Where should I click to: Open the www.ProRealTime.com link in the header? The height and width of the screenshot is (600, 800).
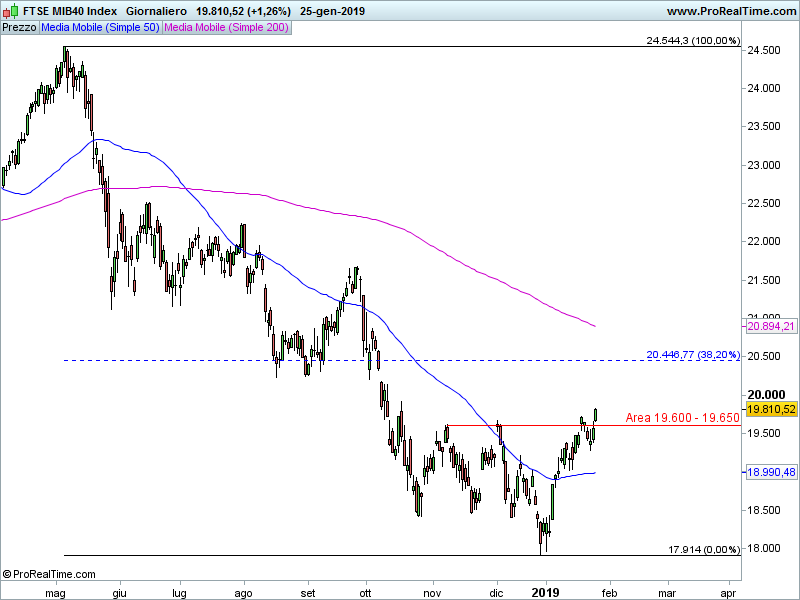pyautogui.click(x=732, y=11)
